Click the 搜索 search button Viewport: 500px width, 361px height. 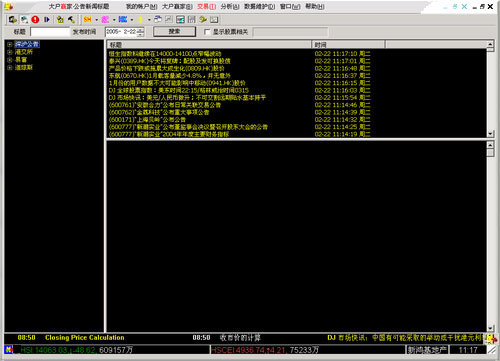(174, 32)
